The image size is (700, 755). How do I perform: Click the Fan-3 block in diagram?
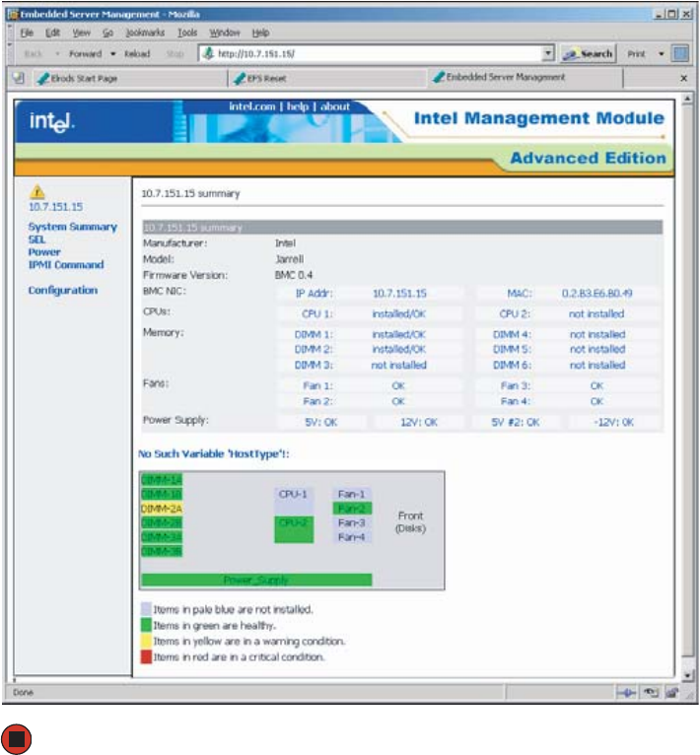352,523
